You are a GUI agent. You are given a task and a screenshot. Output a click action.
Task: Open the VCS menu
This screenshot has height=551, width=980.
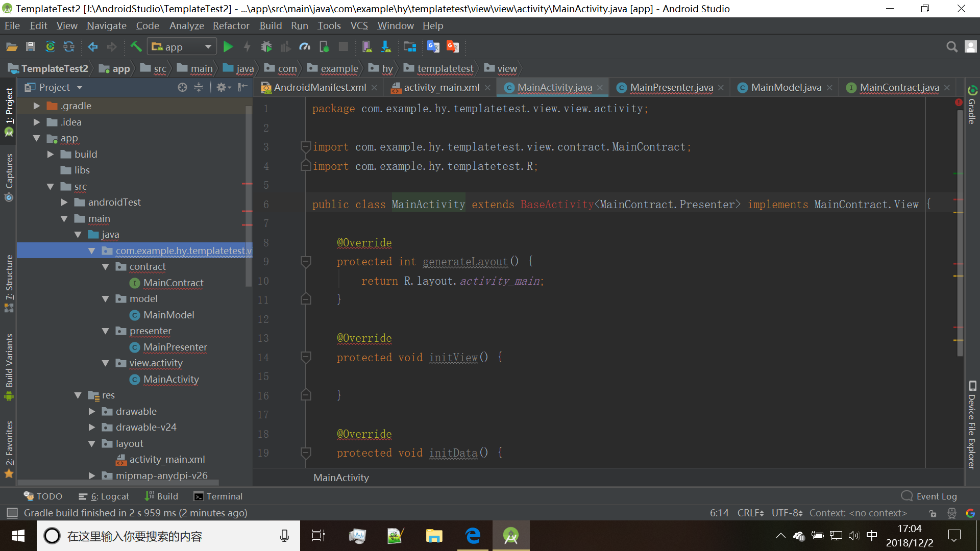pyautogui.click(x=359, y=26)
